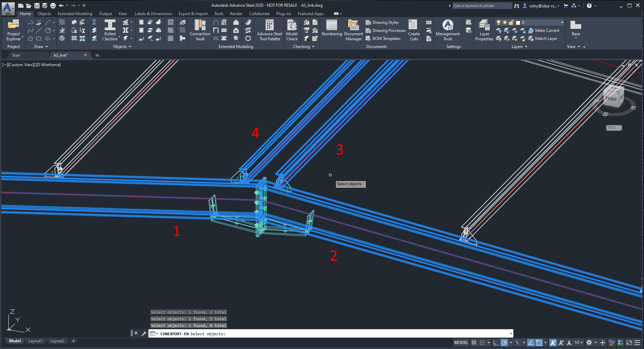The height and width of the screenshot is (349, 644).
Task: Click the Drawing Styles button
Action: (x=382, y=22)
